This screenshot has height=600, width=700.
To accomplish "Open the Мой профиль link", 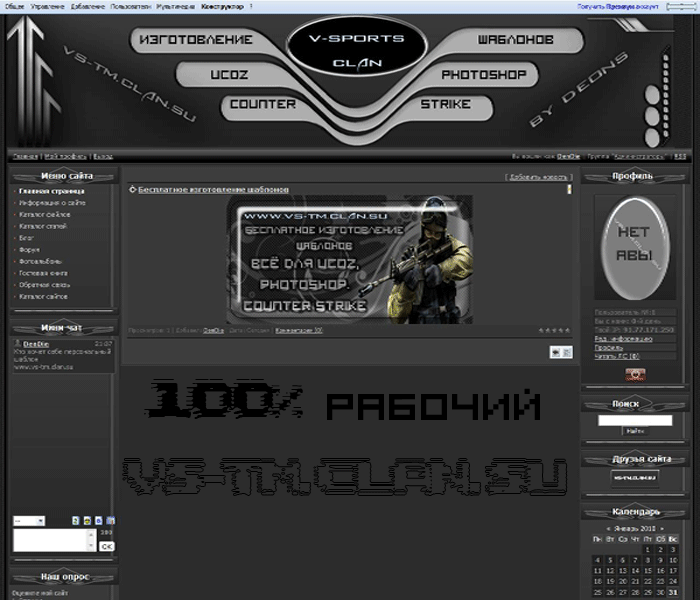I will [65, 156].
